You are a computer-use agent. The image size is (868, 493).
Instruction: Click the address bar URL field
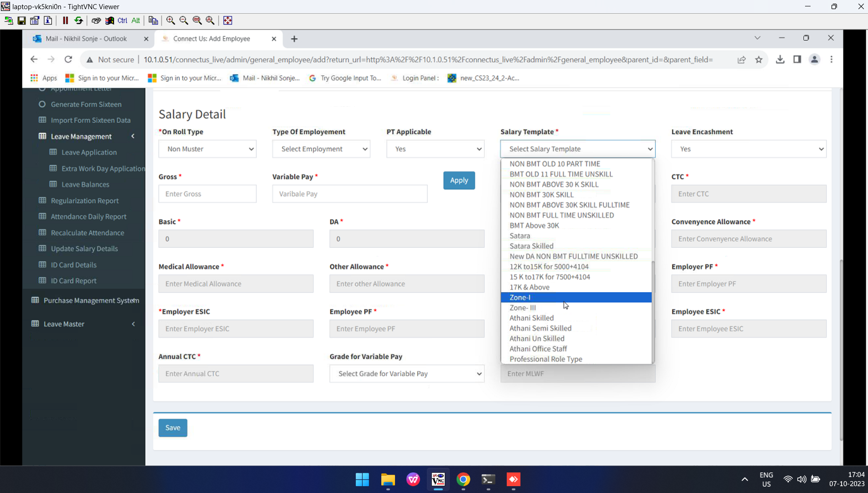coord(428,59)
